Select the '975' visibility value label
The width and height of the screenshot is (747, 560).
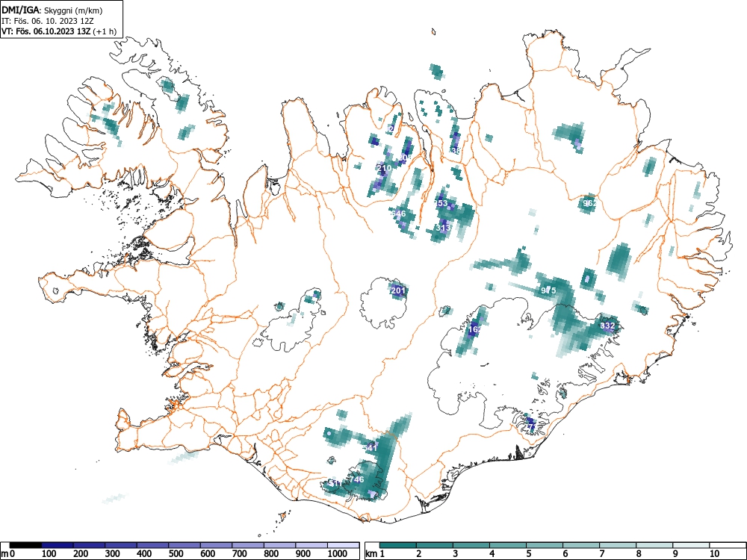tap(549, 290)
